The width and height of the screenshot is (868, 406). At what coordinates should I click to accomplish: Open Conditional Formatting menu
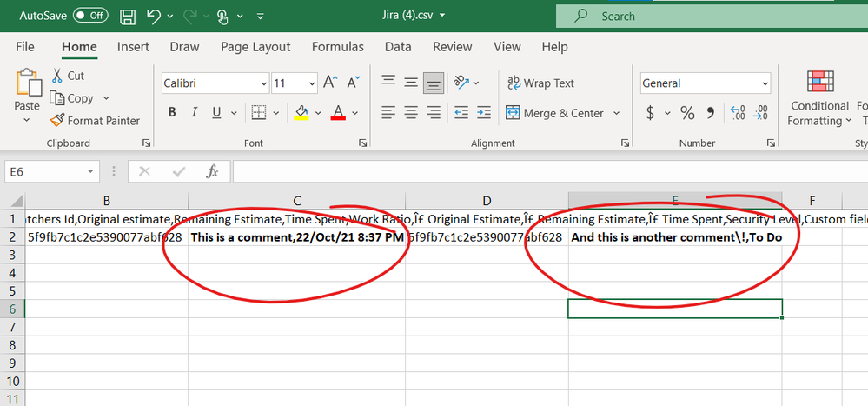pyautogui.click(x=820, y=98)
